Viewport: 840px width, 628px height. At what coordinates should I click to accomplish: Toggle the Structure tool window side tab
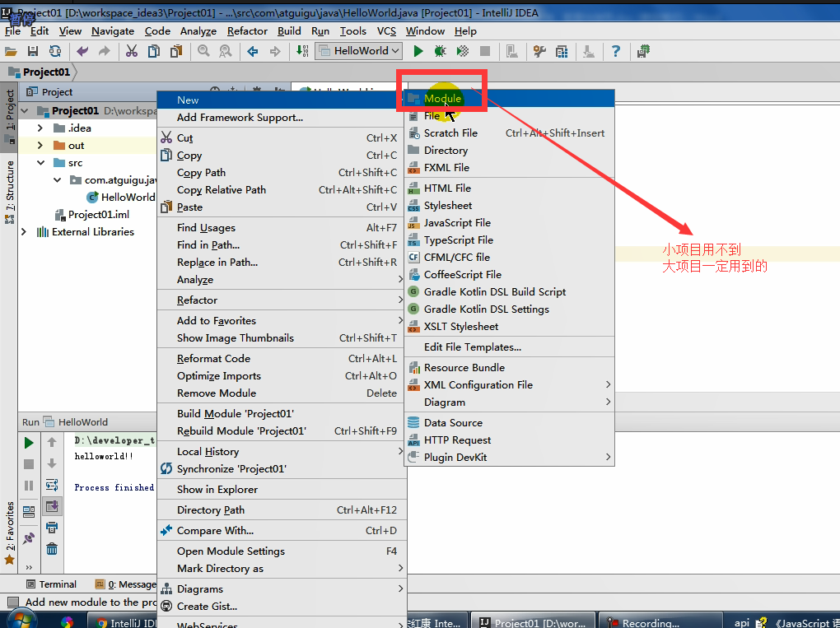pyautogui.click(x=9, y=192)
